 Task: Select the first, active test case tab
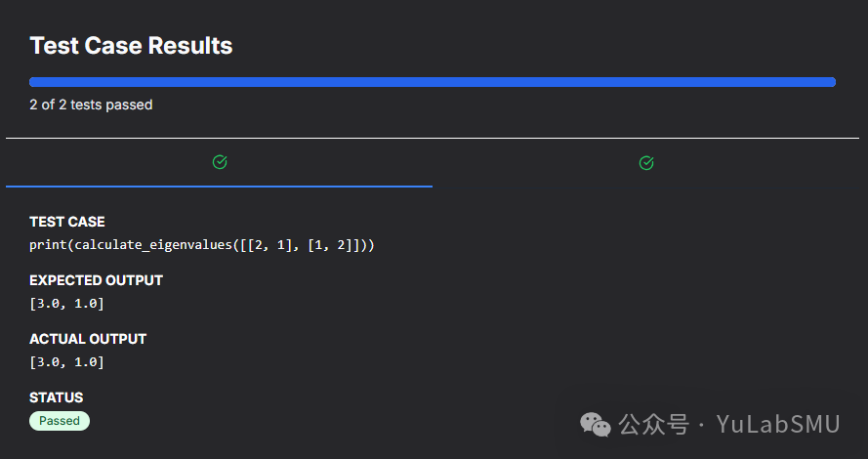[x=219, y=162]
